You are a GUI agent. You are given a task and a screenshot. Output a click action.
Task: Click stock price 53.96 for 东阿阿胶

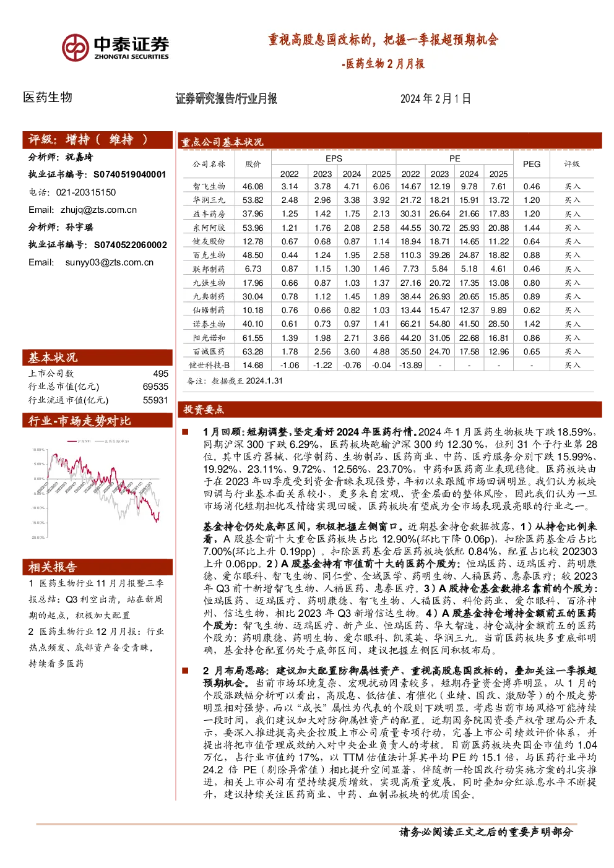coord(253,228)
